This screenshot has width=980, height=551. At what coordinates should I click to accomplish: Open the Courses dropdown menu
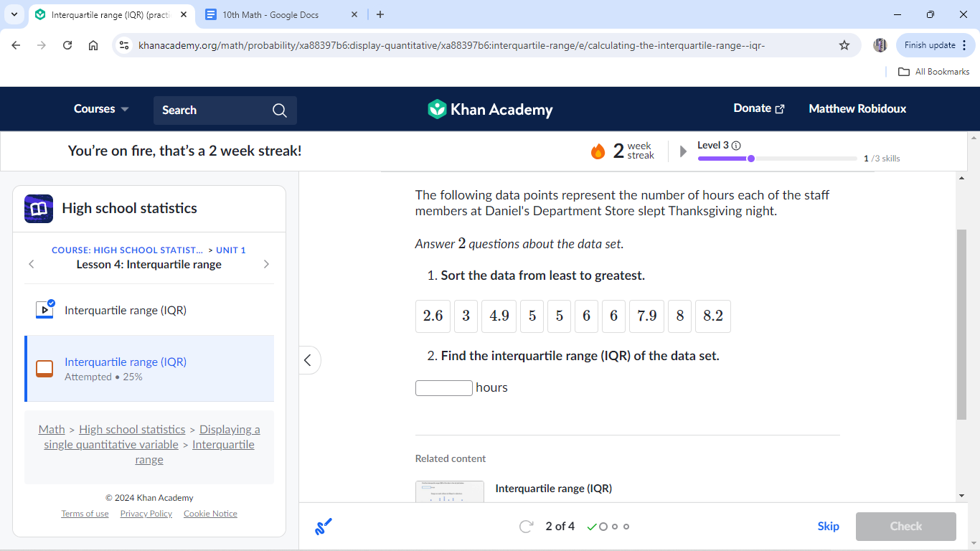pos(102,109)
